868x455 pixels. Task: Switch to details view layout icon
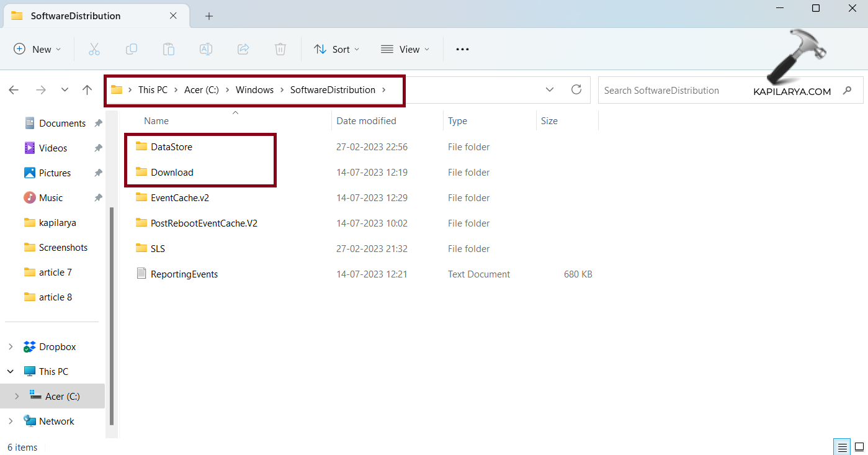[842, 446]
